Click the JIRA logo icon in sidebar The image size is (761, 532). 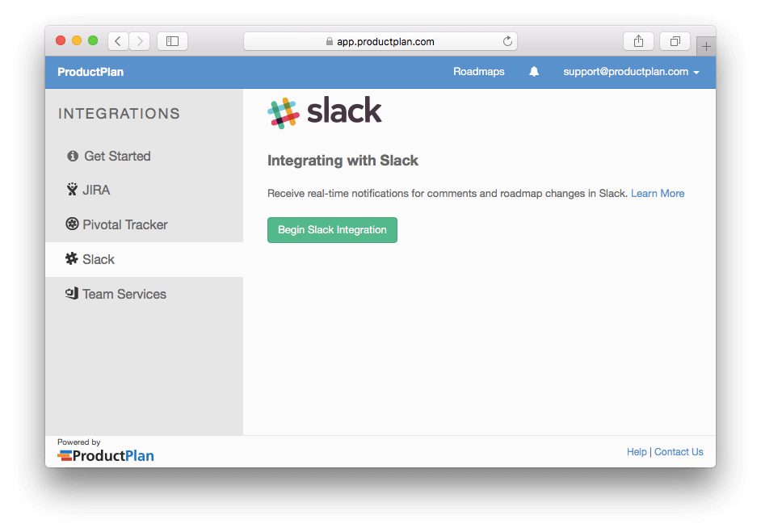73,190
